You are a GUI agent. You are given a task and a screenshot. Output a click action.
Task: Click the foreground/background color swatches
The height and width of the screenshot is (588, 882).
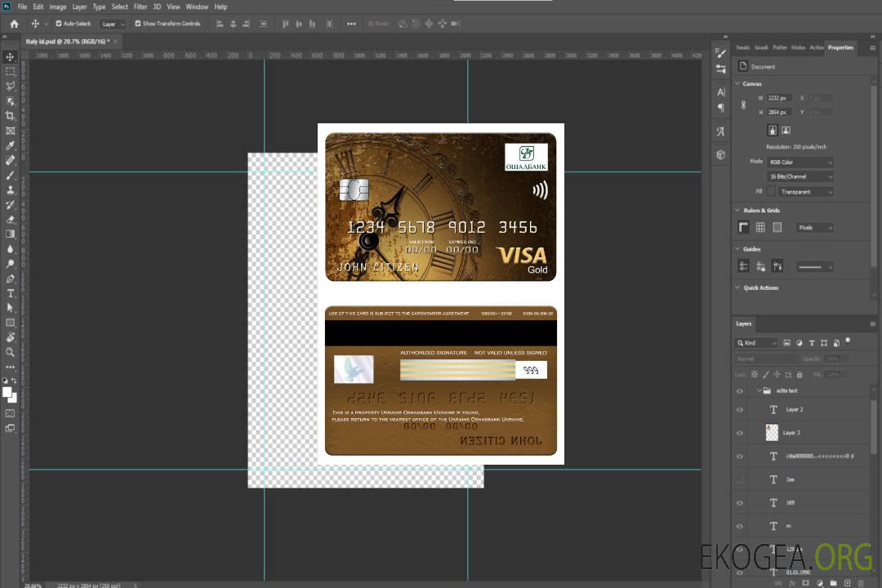coord(10,395)
